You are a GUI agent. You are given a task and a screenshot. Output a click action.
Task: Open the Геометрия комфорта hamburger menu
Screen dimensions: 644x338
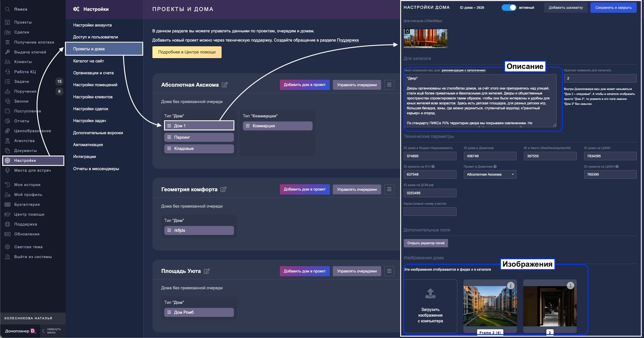(x=389, y=189)
